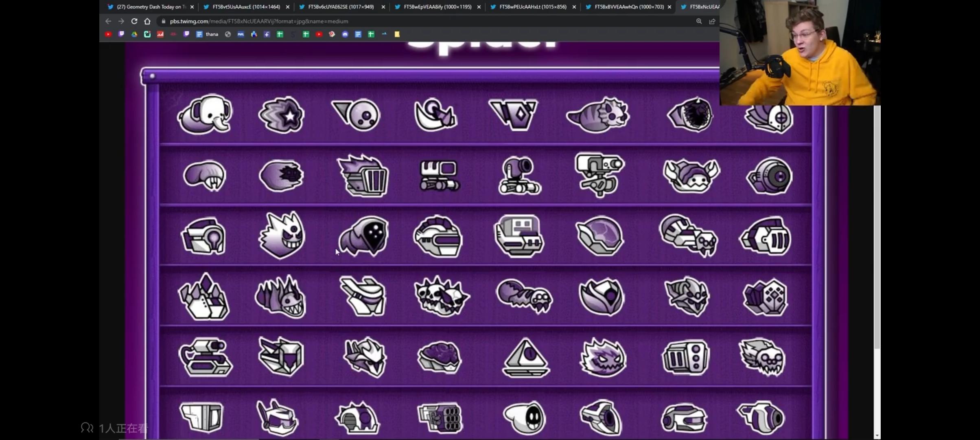Switch to the FT5Bvt5UsAAuxcE (1014×1464) tab

click(x=246, y=7)
